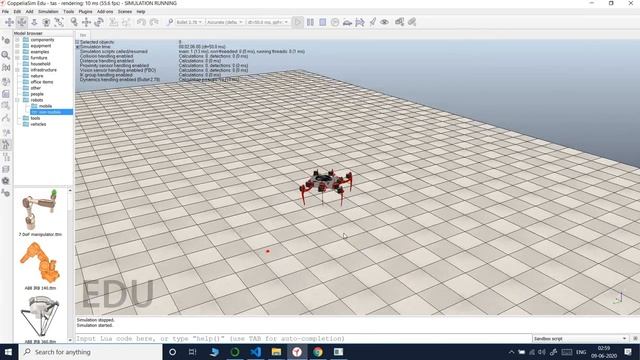
Task: Expand the equipment folder node
Action: (18, 46)
